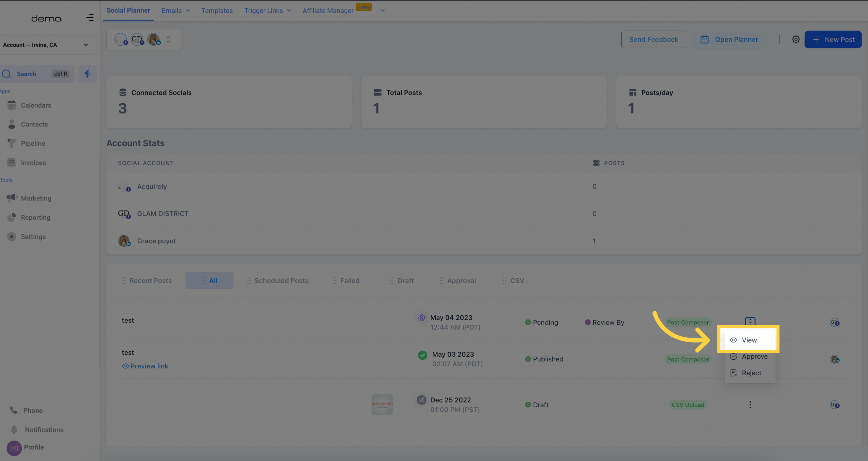Expand the Trigger Links dropdown
The width and height of the screenshot is (868, 461).
[x=268, y=10]
